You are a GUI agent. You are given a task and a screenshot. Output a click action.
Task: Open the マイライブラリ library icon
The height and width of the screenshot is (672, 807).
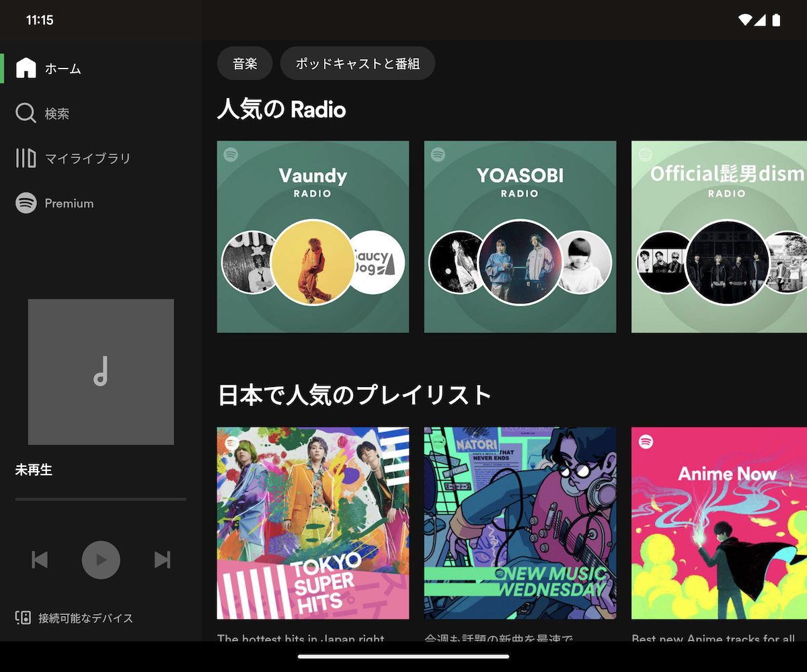[x=26, y=158]
